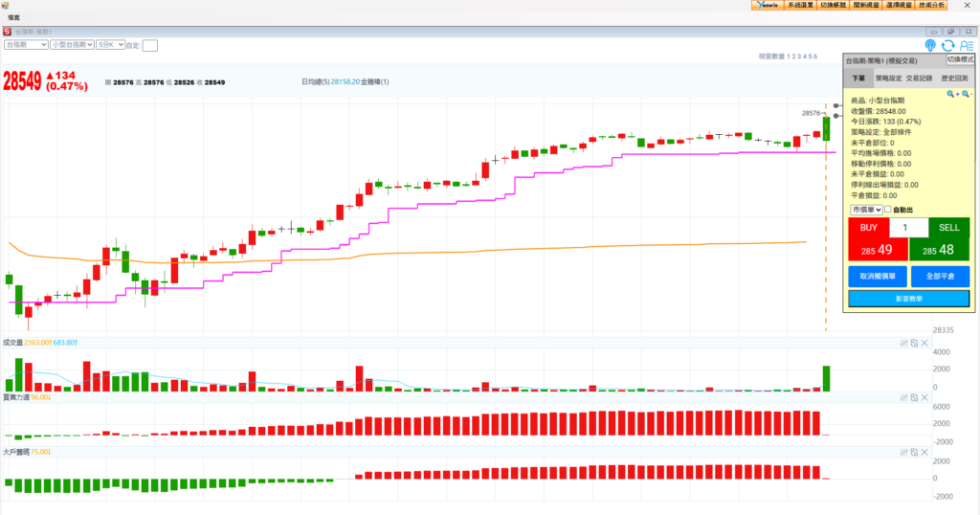The width and height of the screenshot is (980, 515).
Task: Open the 台指期 product dropdown
Action: click(26, 45)
